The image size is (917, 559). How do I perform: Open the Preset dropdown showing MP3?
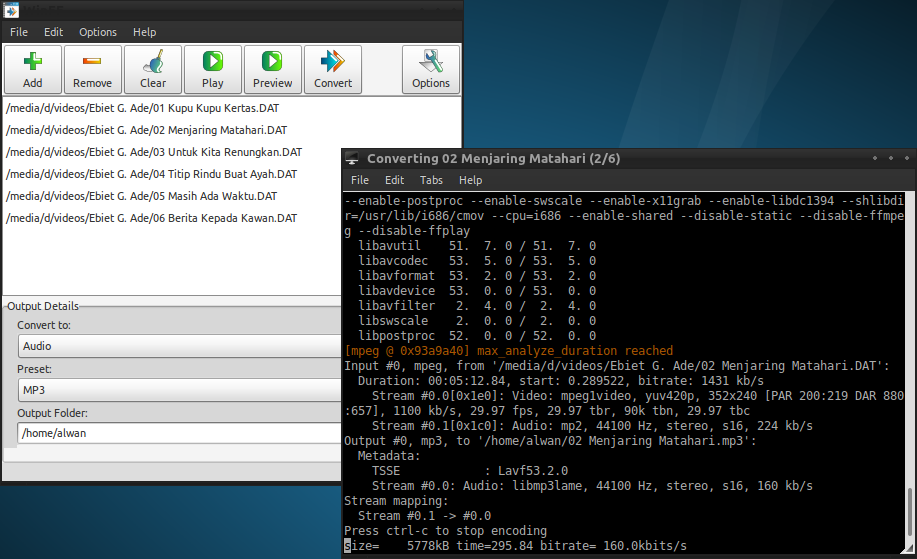click(180, 390)
